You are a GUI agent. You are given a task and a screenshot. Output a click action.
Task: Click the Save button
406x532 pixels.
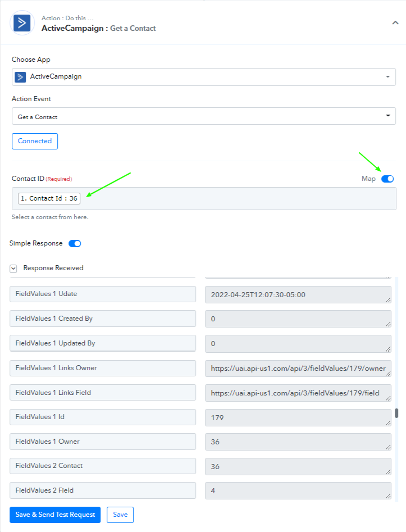(x=120, y=515)
